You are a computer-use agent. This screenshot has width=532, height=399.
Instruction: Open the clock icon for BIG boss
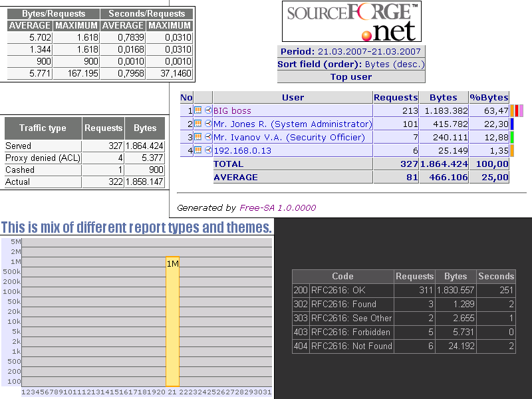tap(208, 110)
